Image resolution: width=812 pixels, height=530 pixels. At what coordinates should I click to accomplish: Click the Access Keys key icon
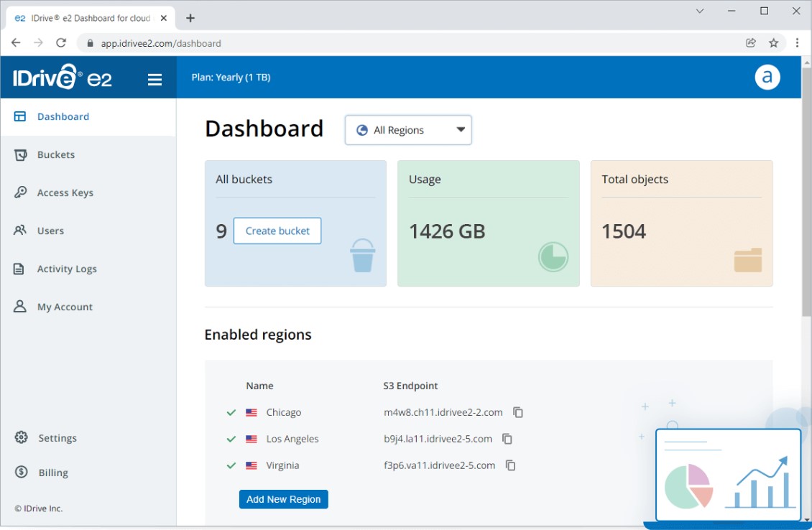(x=20, y=192)
